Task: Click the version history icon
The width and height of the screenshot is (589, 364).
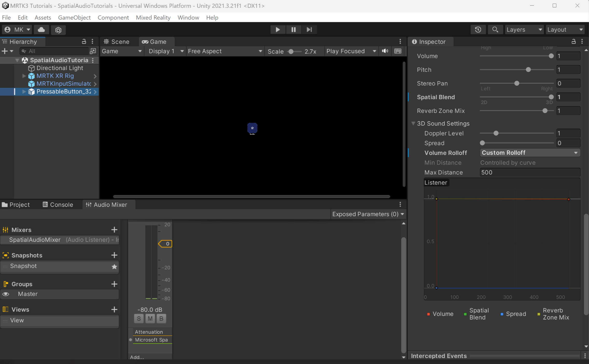Action: point(478,29)
